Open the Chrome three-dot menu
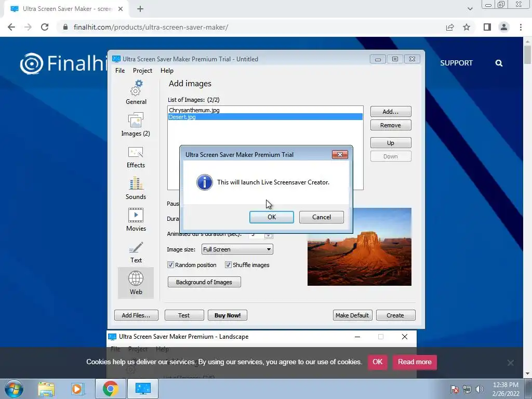532x399 pixels. point(521,27)
